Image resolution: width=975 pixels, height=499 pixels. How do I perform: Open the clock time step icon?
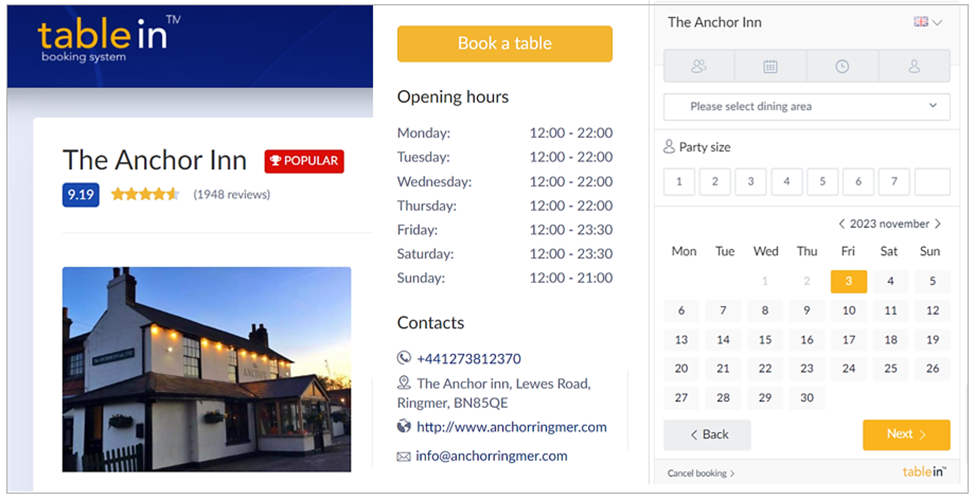pyautogui.click(x=842, y=66)
